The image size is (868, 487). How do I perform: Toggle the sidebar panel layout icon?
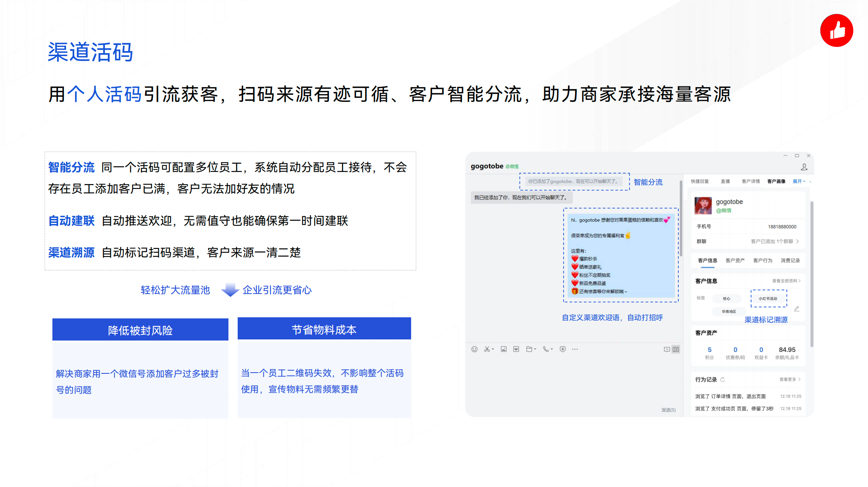coord(676,349)
